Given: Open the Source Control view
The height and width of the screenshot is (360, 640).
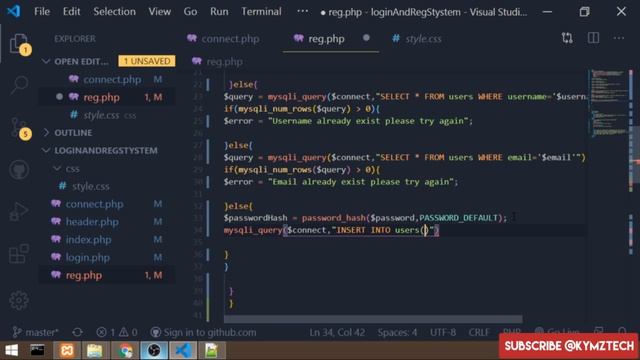Looking at the screenshot, I should tap(19, 127).
